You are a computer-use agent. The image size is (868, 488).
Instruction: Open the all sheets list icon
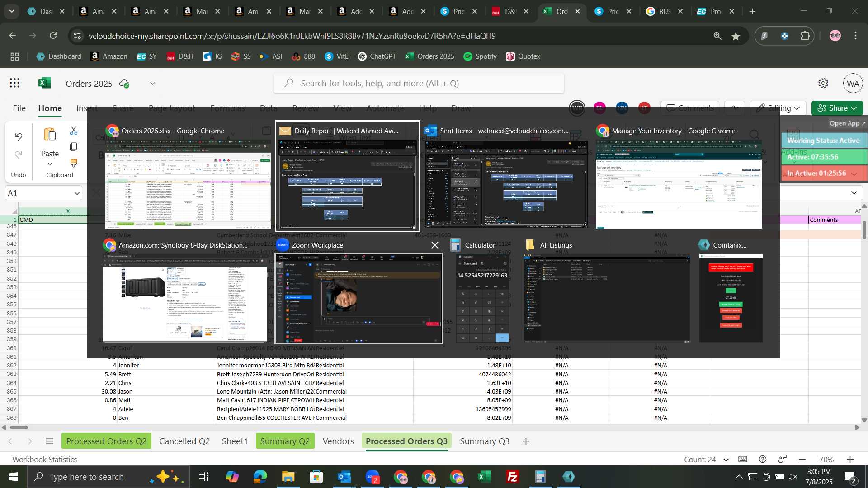(50, 441)
